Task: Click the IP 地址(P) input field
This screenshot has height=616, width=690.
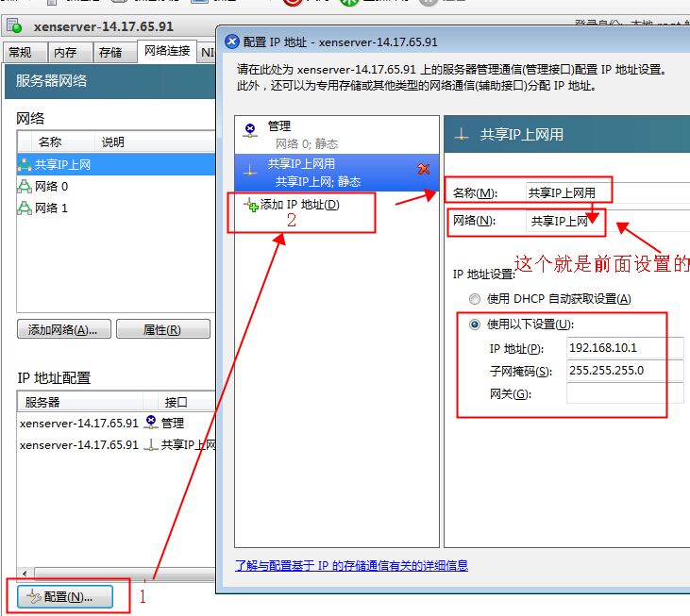Action: [625, 348]
